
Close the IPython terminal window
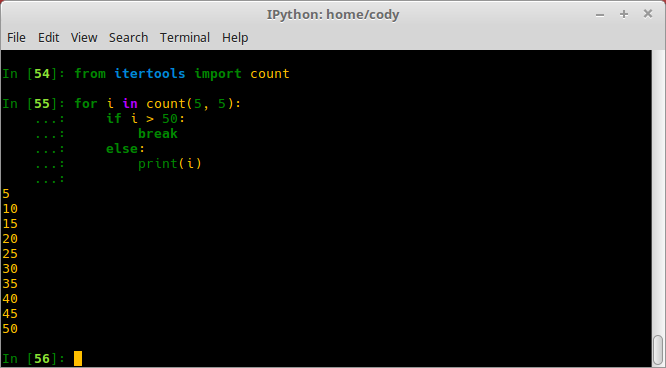tap(648, 14)
